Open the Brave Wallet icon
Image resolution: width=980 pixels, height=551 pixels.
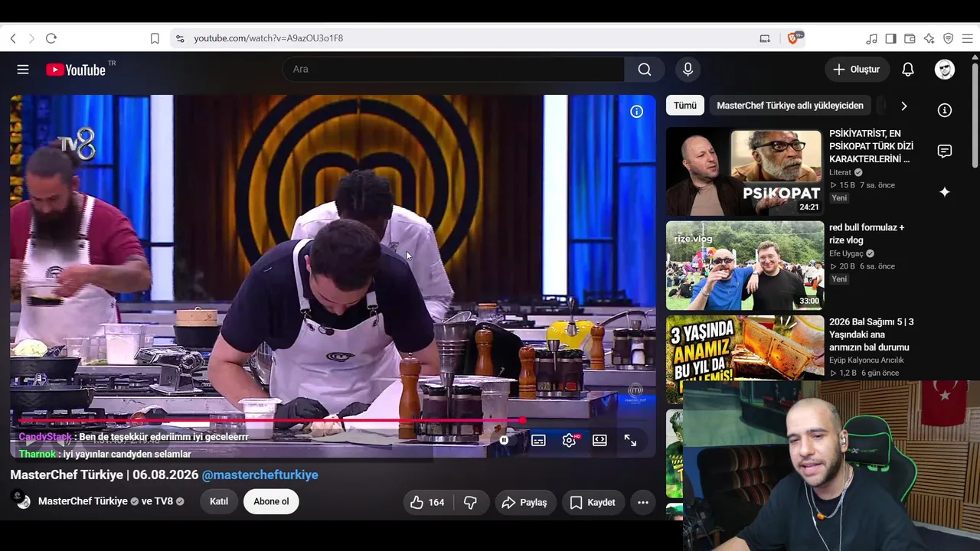(x=910, y=38)
